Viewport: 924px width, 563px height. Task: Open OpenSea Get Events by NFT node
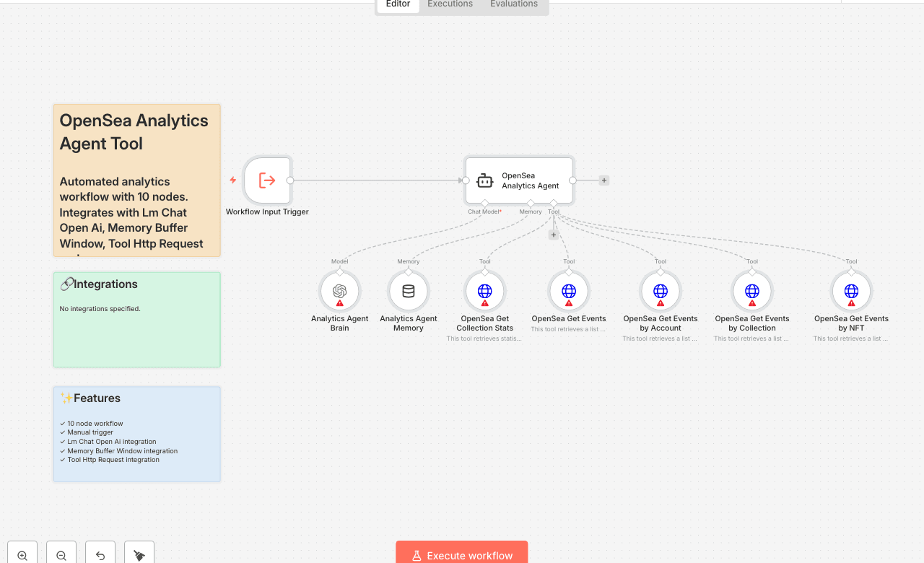(851, 290)
